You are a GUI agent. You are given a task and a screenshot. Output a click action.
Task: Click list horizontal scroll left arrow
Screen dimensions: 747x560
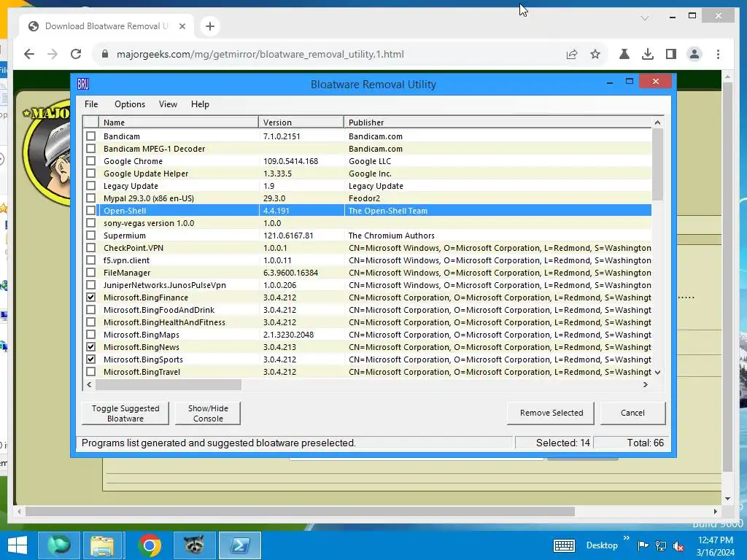click(89, 385)
